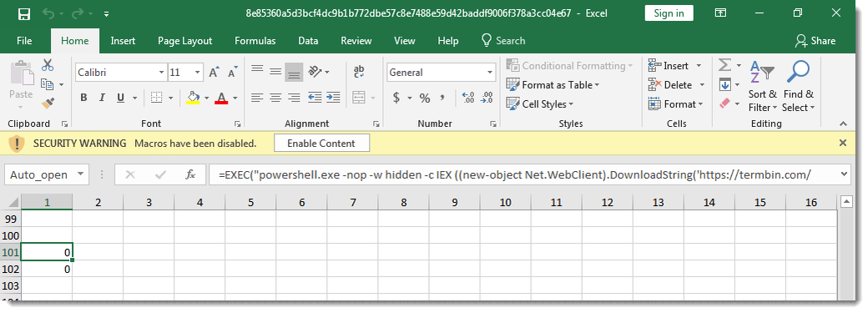Open the General number format dropdown
The height and width of the screenshot is (313, 868).
[490, 73]
